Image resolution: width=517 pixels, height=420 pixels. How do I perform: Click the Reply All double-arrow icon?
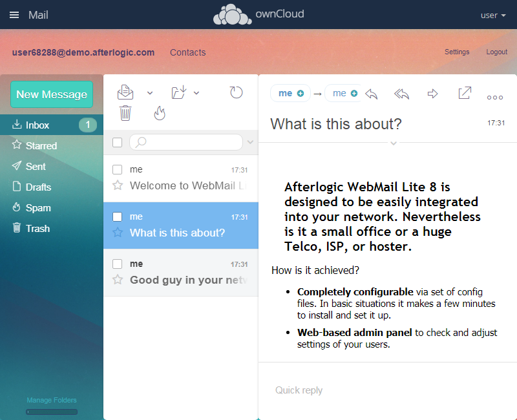coord(401,94)
